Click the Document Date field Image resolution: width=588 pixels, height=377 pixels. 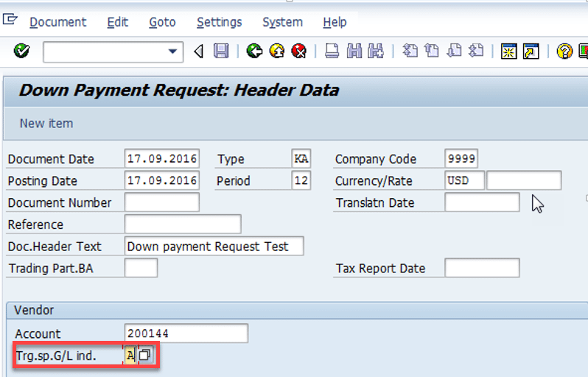[162, 158]
